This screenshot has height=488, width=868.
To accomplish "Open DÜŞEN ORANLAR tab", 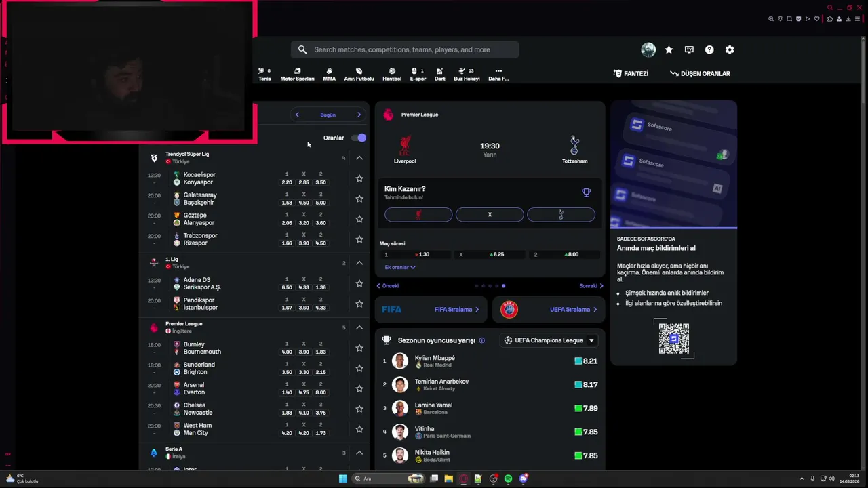I will (700, 73).
